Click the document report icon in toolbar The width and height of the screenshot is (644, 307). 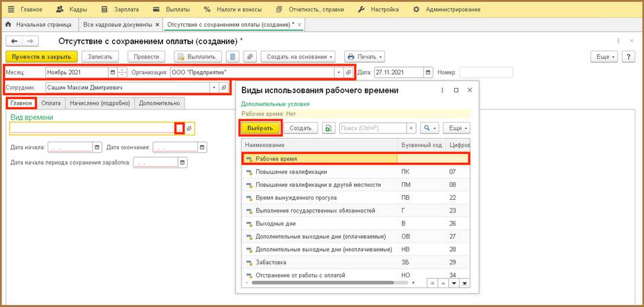pyautogui.click(x=233, y=57)
